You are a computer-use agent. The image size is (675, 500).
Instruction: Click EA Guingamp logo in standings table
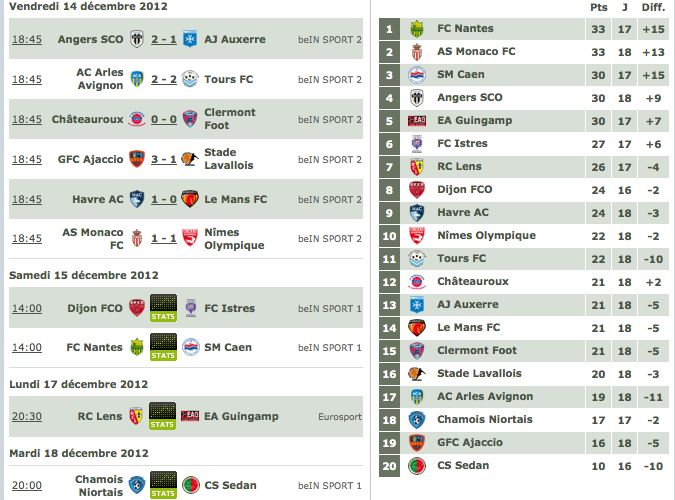point(417,121)
